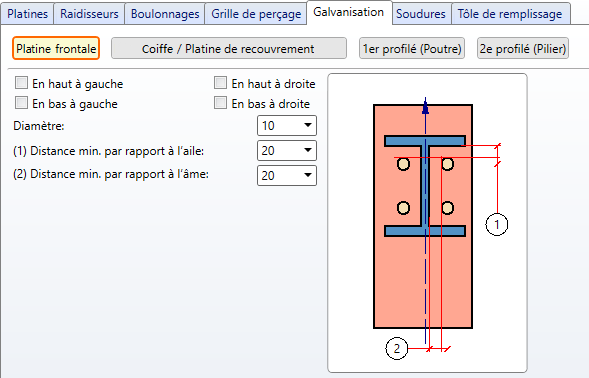Check the En bas à gauche option
Viewport: 589px width, 378px height.
point(21,103)
